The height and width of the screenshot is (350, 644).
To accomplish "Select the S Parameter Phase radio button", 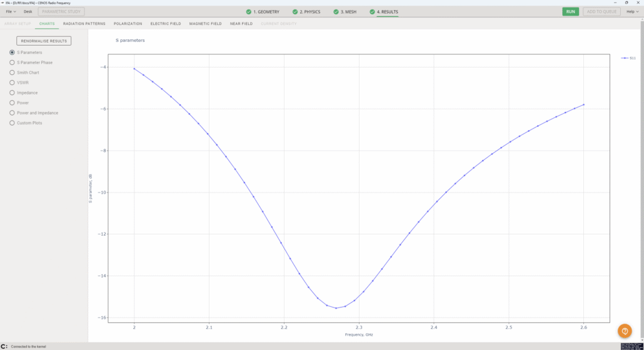I will [12, 62].
